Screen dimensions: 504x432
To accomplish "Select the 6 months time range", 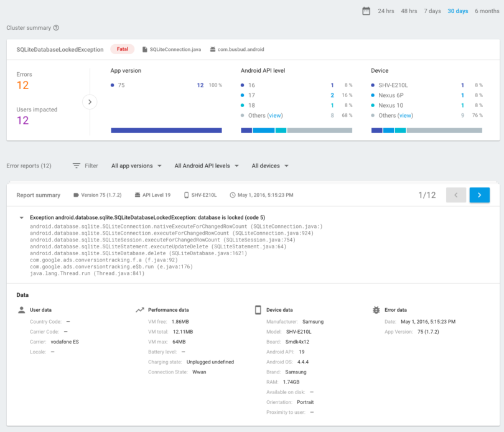I will (x=487, y=11).
